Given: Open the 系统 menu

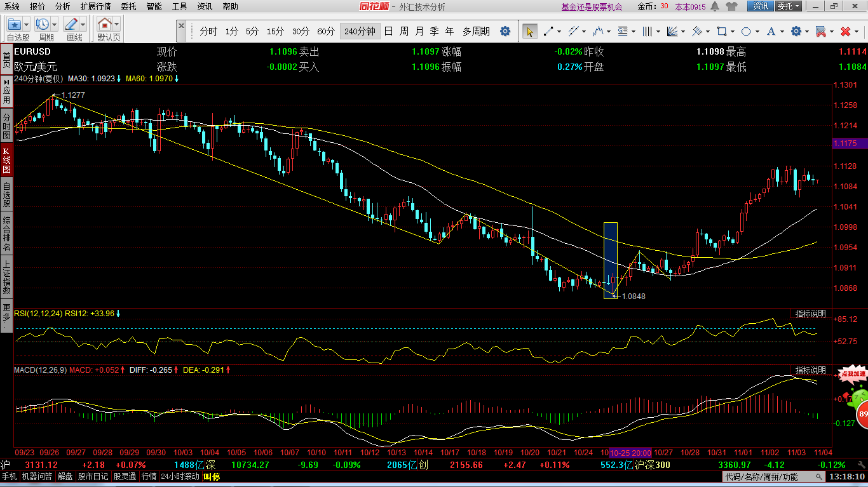Looking at the screenshot, I should point(11,6).
